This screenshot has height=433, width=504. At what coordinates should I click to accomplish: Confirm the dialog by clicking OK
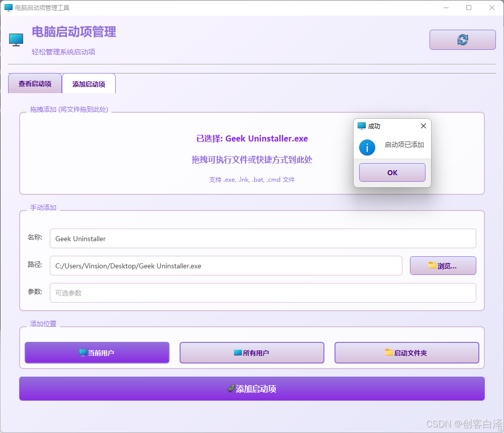click(x=392, y=172)
